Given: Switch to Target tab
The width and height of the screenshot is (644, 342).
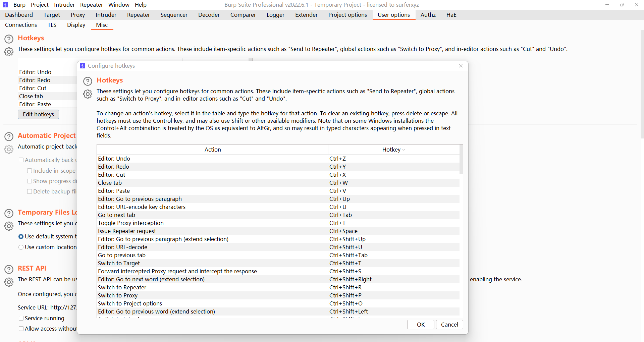Looking at the screenshot, I should [x=52, y=15].
